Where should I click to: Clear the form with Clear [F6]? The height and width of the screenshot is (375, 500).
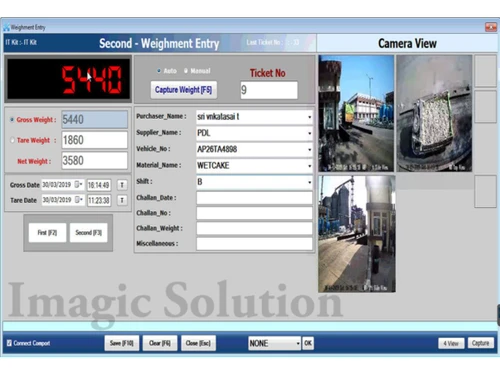click(160, 343)
